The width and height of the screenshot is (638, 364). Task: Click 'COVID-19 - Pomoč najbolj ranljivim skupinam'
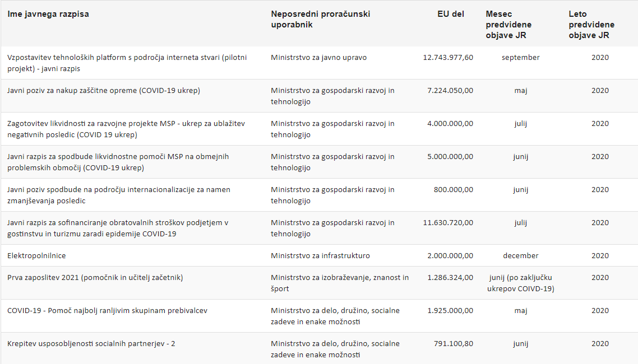coord(107,310)
